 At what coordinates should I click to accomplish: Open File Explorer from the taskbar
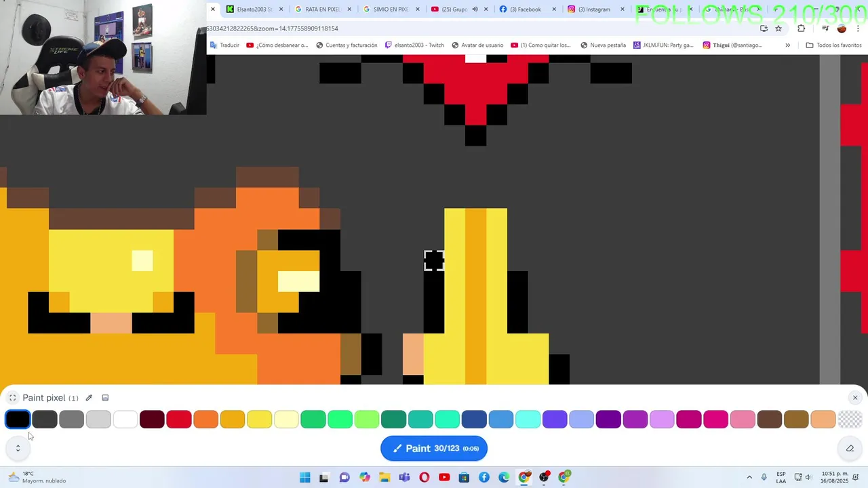384,478
